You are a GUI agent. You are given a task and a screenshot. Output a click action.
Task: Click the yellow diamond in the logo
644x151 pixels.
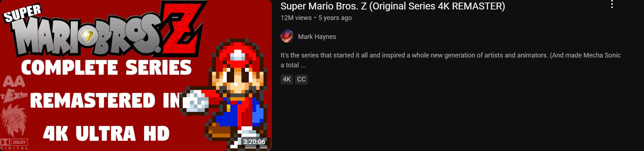[87, 36]
